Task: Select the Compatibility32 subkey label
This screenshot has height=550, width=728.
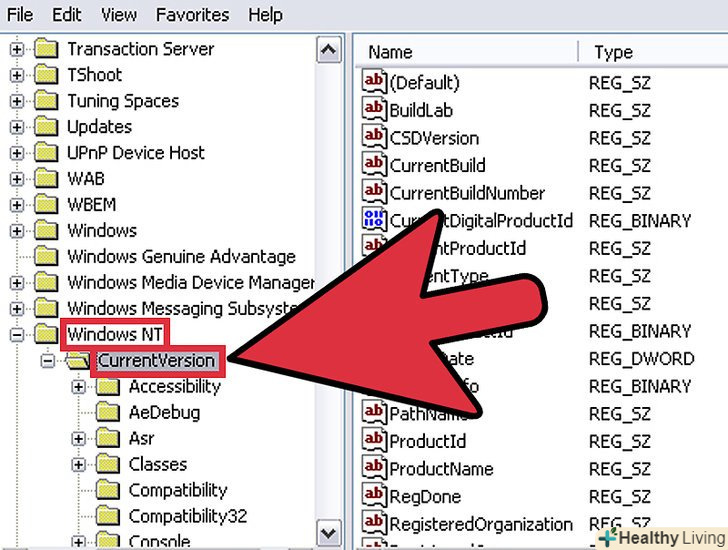Action: [x=188, y=516]
